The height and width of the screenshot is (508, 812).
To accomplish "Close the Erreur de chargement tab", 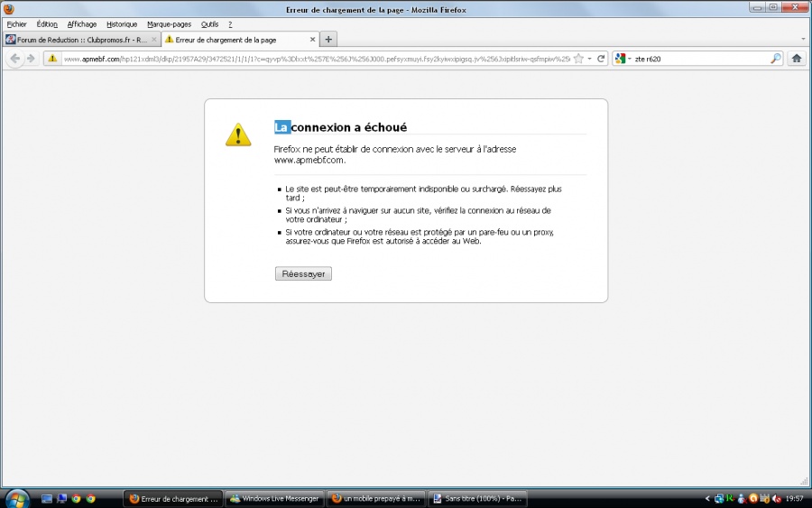I will pos(313,40).
